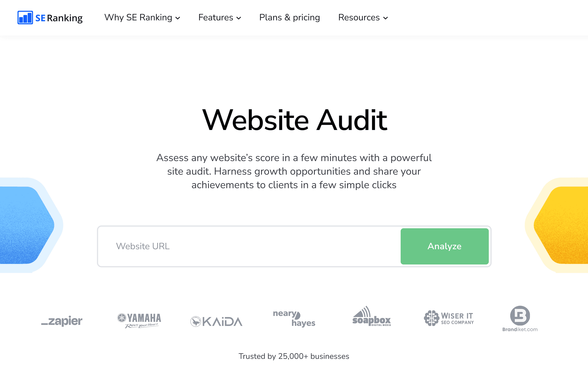Viewport: 588px width, 392px height.
Task: Expand the Features dropdown menu
Action: click(219, 17)
